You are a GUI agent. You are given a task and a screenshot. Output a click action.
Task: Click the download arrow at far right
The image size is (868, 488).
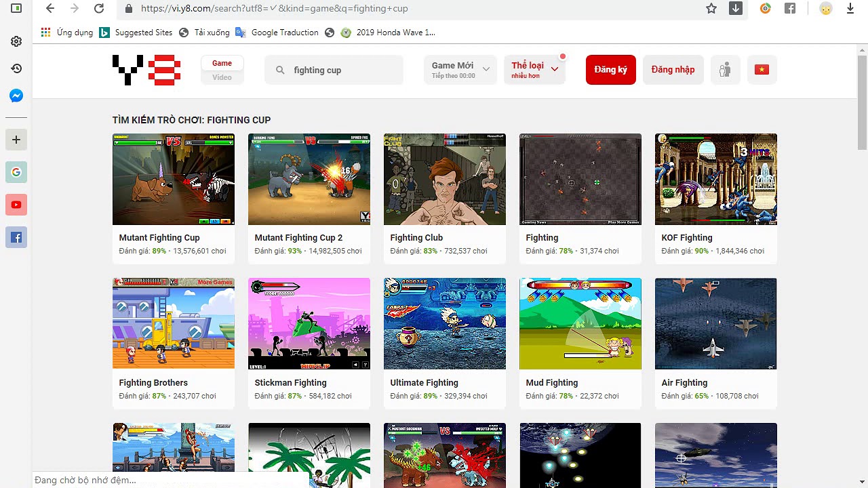850,9
